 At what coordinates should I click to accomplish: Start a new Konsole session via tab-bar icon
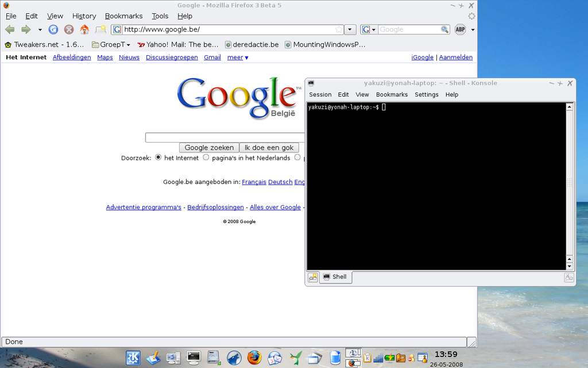click(313, 277)
